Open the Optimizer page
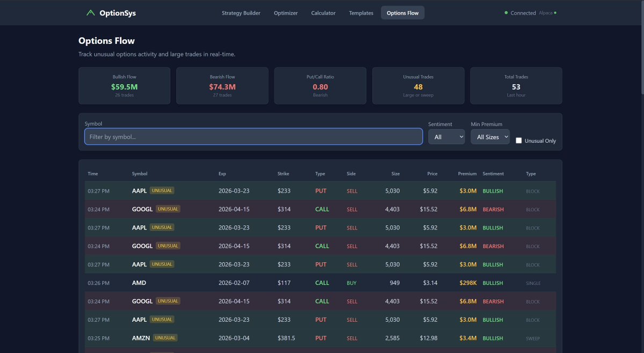644x353 pixels. [285, 12]
